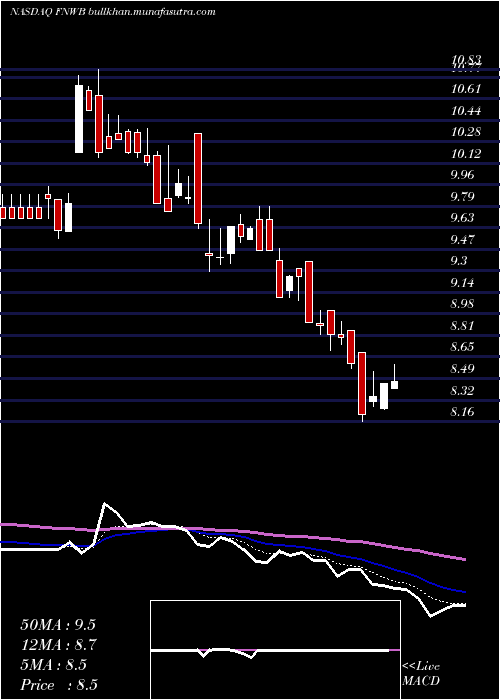Select the 8.98 price axis label
This screenshot has height=700, width=500.
point(462,304)
